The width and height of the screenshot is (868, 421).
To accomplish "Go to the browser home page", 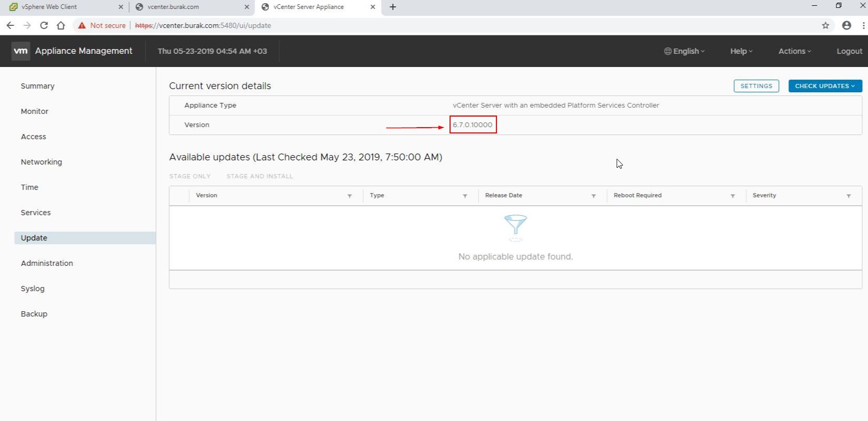I will coord(61,25).
